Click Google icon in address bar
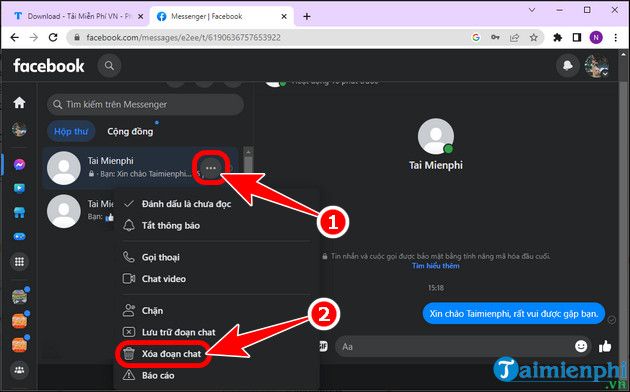This screenshot has height=392, width=630. [x=476, y=38]
